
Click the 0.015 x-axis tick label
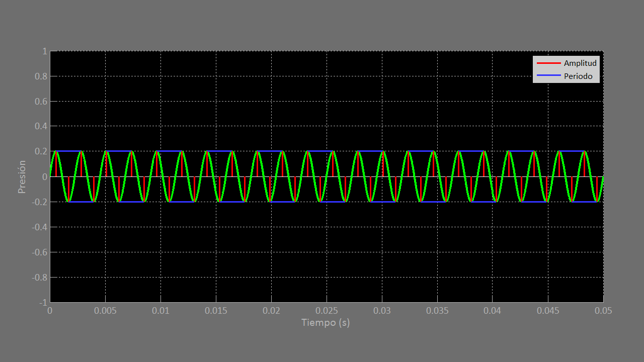click(216, 311)
